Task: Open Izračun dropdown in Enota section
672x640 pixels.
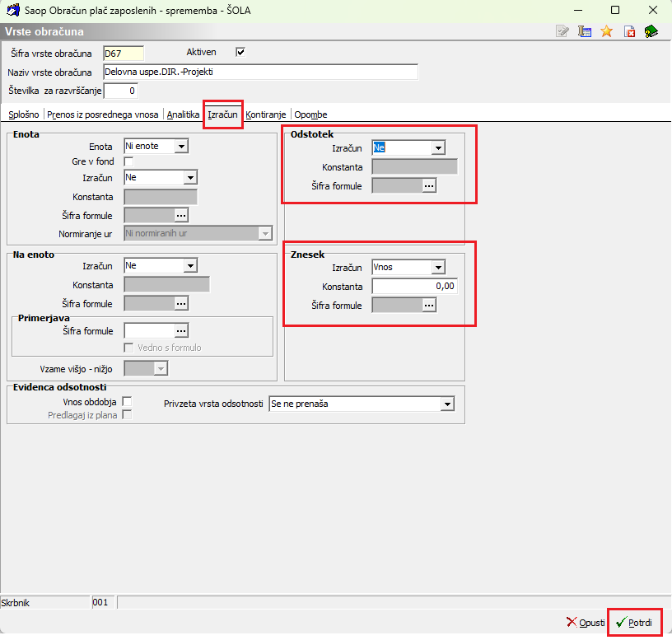Action: 190,177
